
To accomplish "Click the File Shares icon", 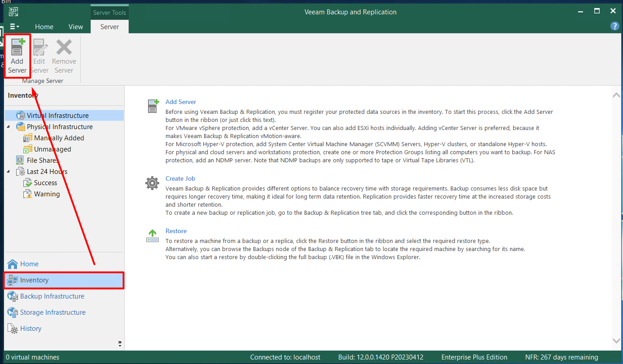I will click(20, 160).
